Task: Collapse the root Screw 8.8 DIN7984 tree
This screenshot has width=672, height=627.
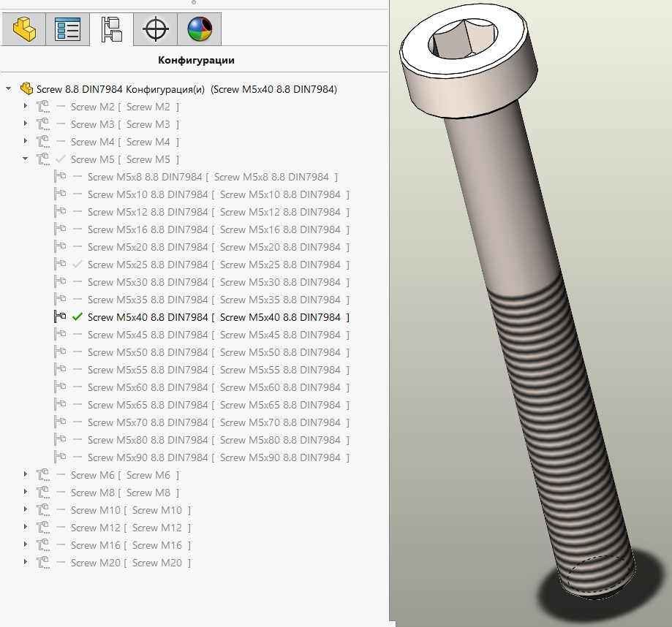Action: [x=8, y=89]
